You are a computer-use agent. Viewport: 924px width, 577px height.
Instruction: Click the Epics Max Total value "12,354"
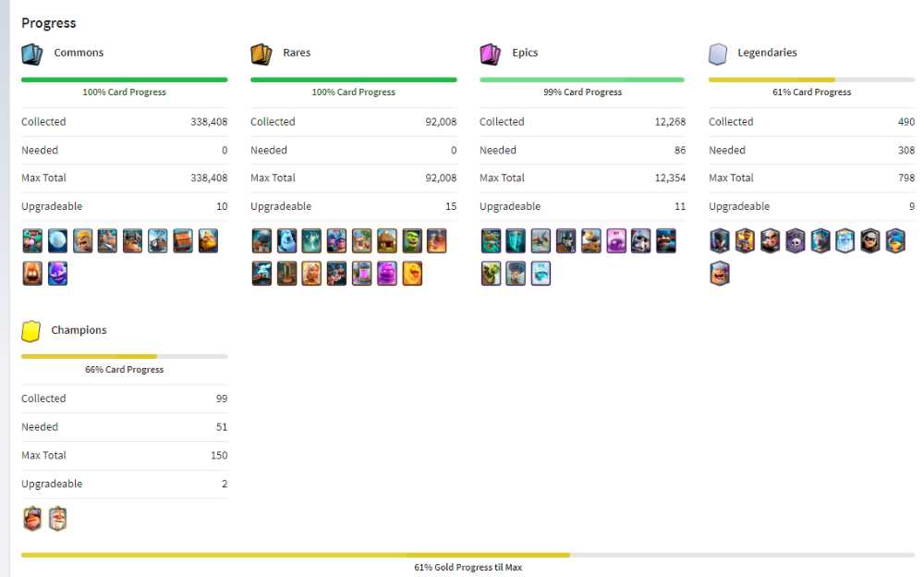670,178
